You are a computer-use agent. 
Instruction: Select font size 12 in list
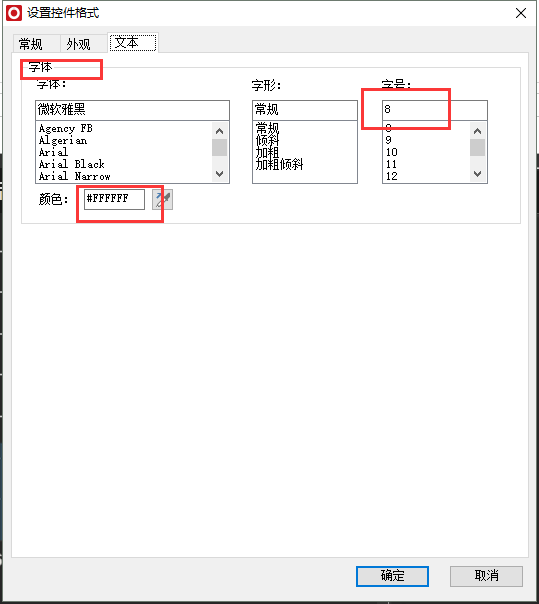click(391, 176)
